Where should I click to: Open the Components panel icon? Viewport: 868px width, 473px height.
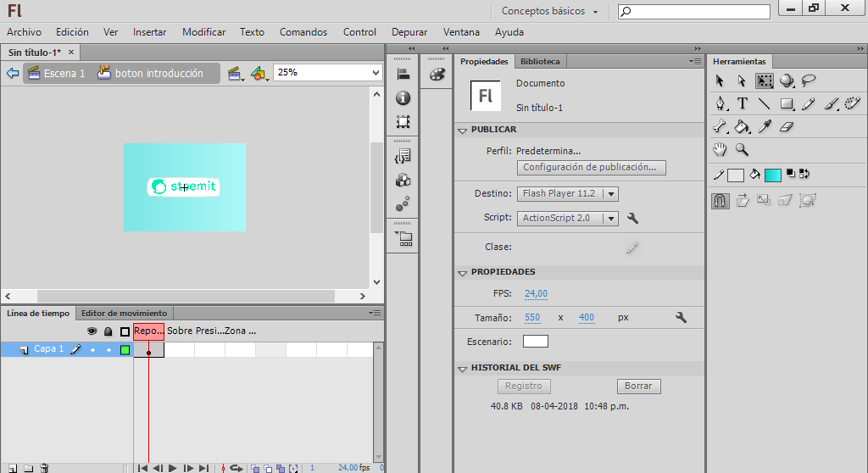pyautogui.click(x=403, y=181)
